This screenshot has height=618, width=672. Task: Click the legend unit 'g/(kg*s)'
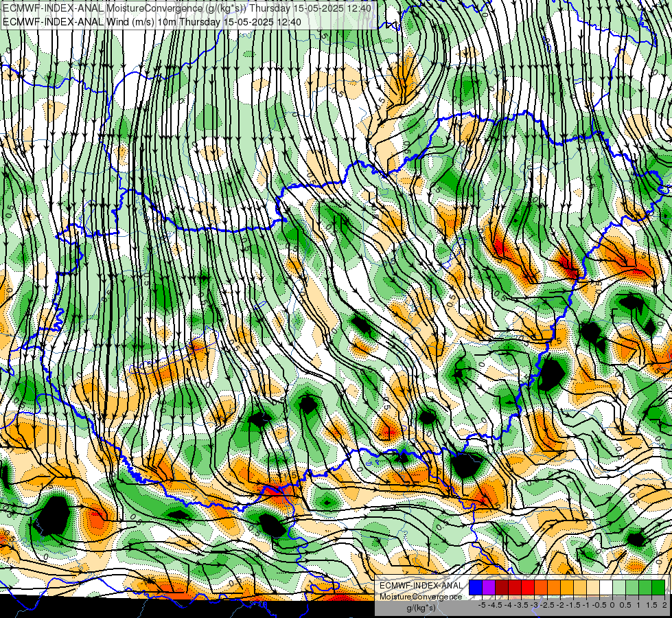point(421,608)
